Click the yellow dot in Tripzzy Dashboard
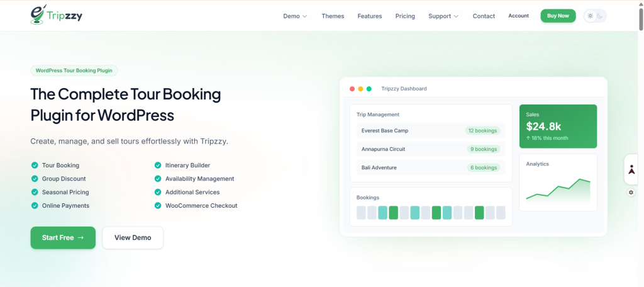 (360, 89)
